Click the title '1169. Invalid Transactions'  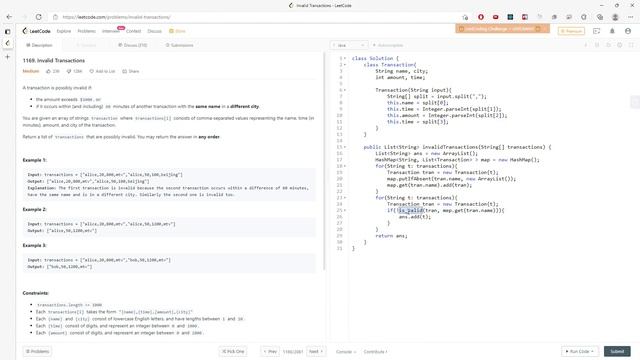click(x=54, y=60)
